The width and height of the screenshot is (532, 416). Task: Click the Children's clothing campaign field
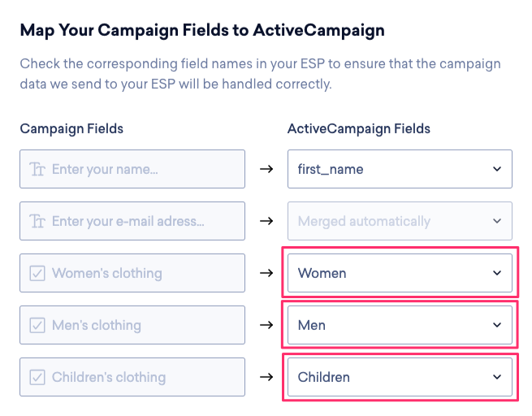point(142,377)
